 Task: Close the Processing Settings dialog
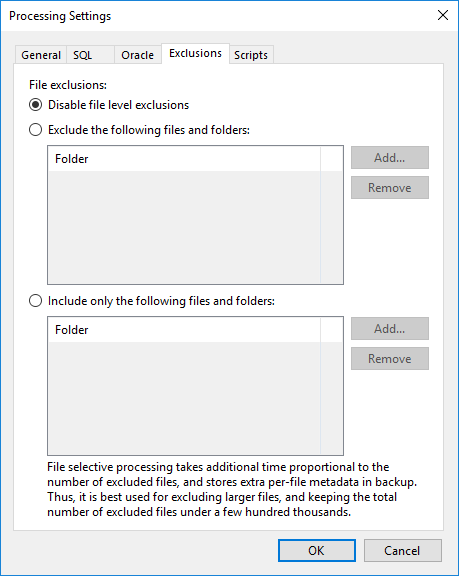click(443, 15)
